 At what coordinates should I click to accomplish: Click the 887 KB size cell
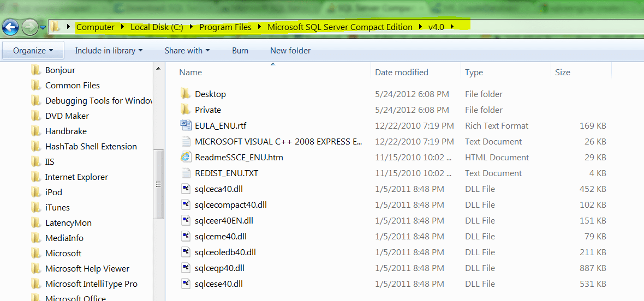pyautogui.click(x=593, y=268)
